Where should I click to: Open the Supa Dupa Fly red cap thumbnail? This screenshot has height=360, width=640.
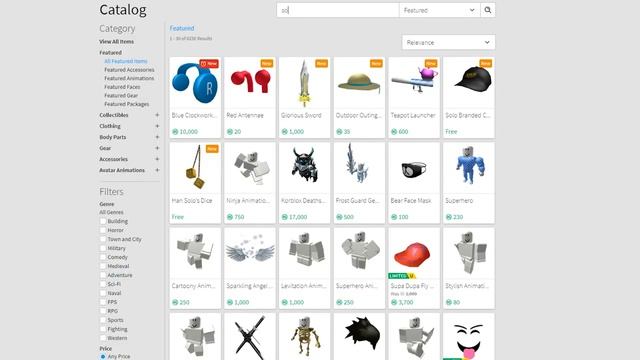[414, 253]
